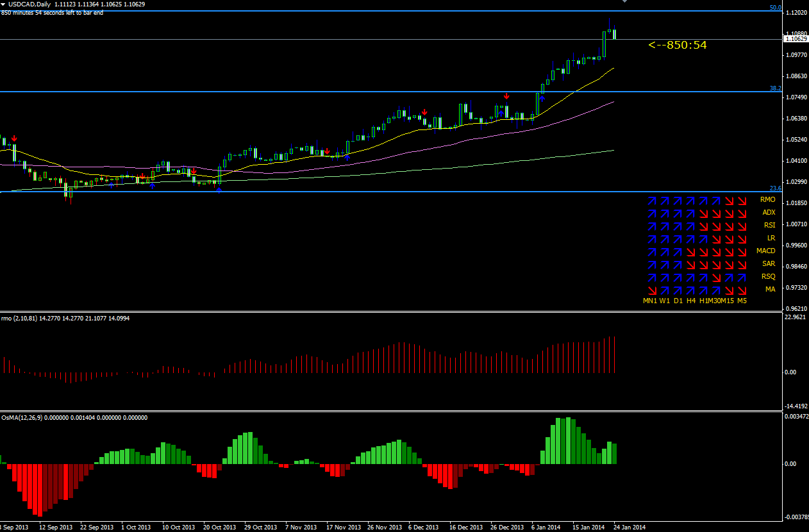Click the RSQ row M30 red down arrow

point(716,278)
